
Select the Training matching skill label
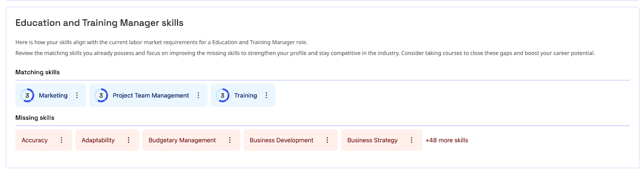click(x=246, y=95)
